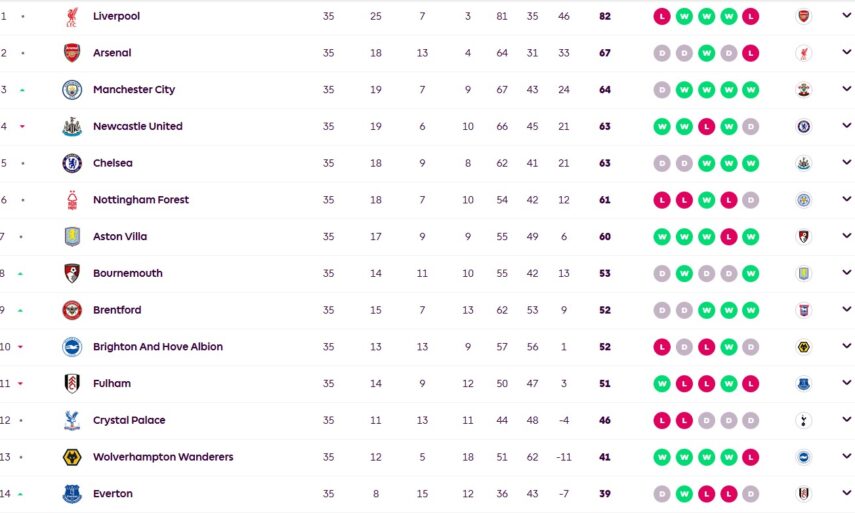
Task: Expand the Chelsea row chevron
Action: pos(846,163)
